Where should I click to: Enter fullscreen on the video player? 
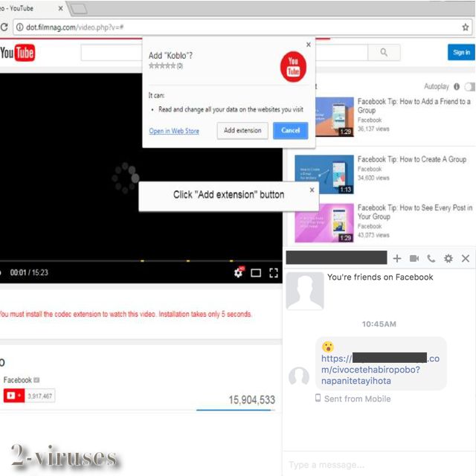coord(274,273)
